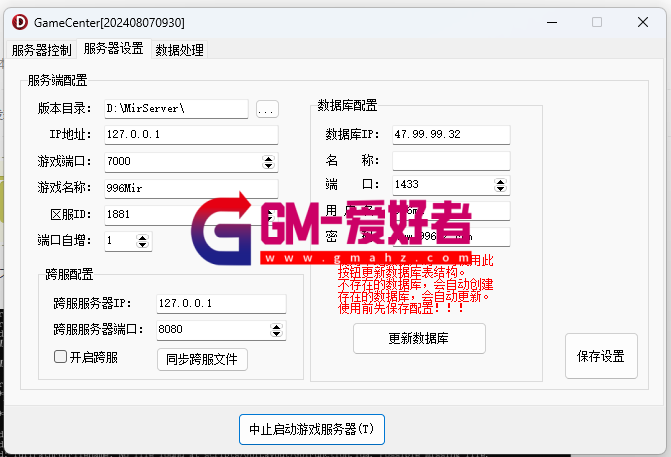671x457 pixels.
Task: Switch to the 服务器控制 tab
Action: (x=41, y=50)
